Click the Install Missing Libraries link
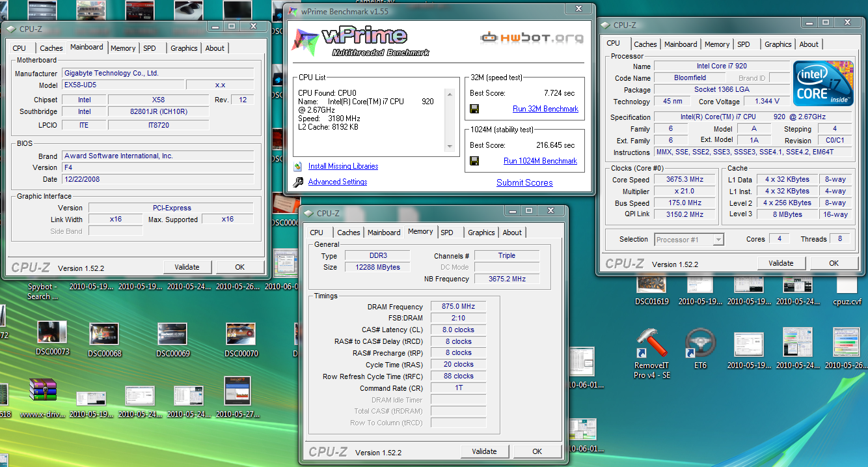 [x=343, y=166]
